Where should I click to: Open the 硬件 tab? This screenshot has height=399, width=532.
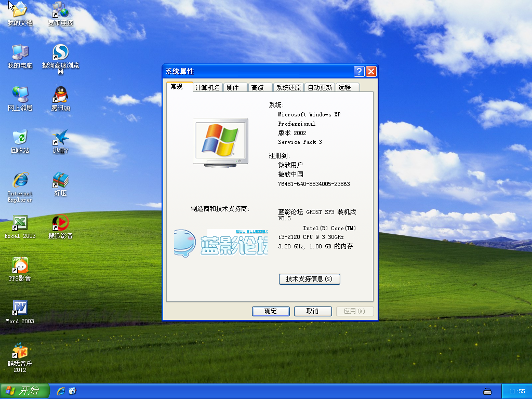[x=235, y=87]
